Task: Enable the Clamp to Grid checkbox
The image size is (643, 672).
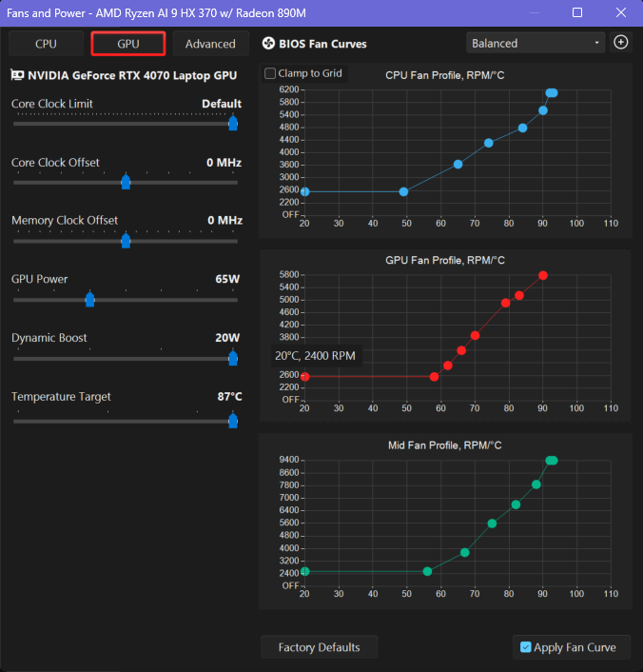Action: pos(270,73)
